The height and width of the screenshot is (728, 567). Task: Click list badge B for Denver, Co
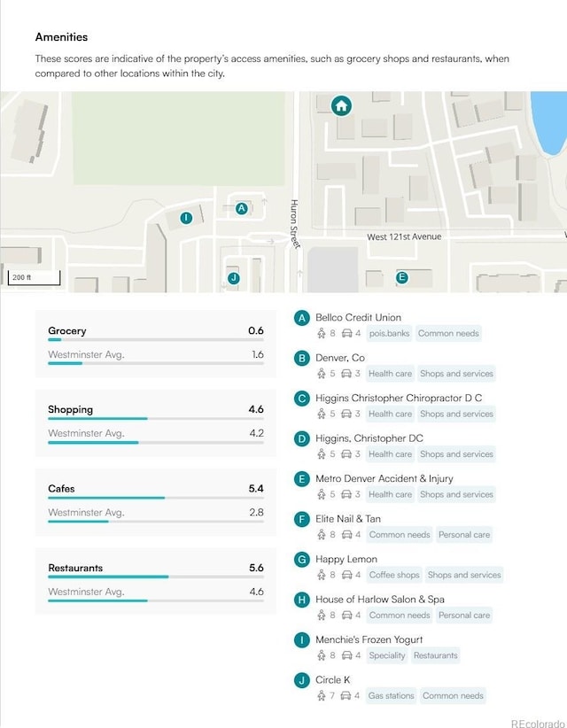(x=302, y=359)
